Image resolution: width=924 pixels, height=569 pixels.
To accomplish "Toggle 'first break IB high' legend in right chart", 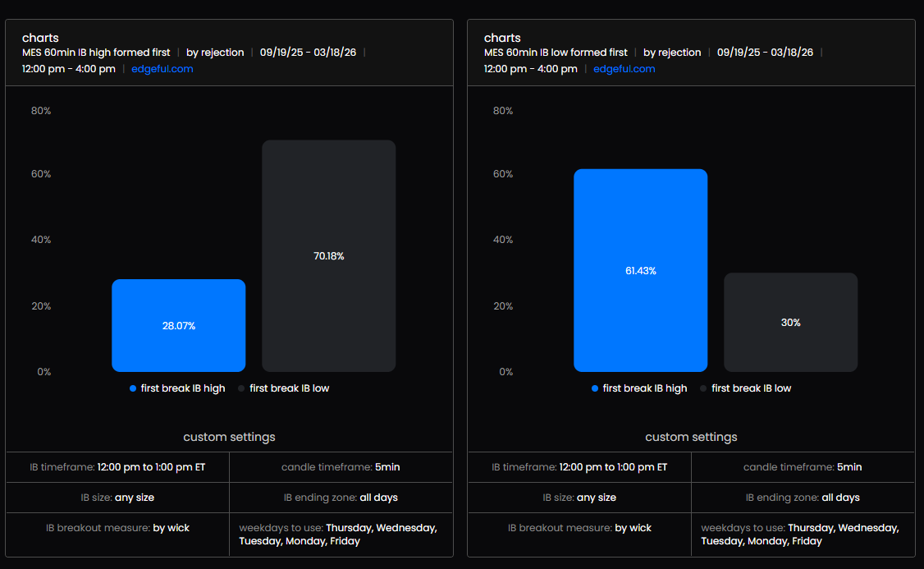I will pyautogui.click(x=639, y=388).
